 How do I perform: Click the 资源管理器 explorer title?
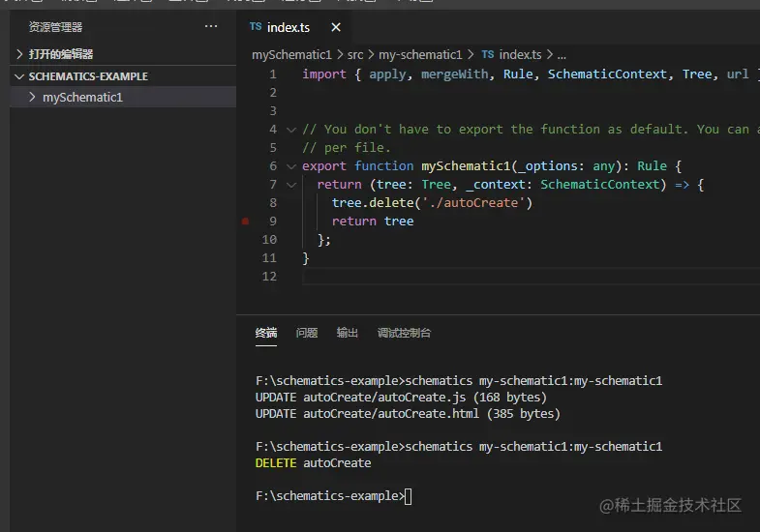pyautogui.click(x=55, y=27)
